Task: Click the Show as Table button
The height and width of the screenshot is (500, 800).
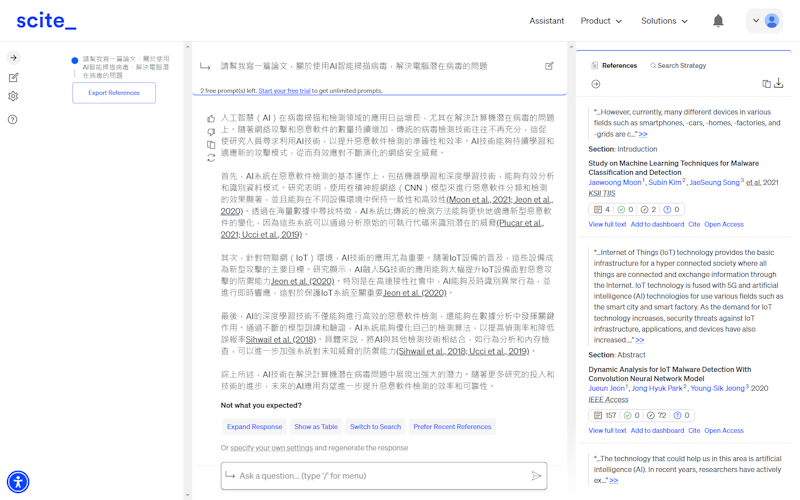Action: (316, 427)
